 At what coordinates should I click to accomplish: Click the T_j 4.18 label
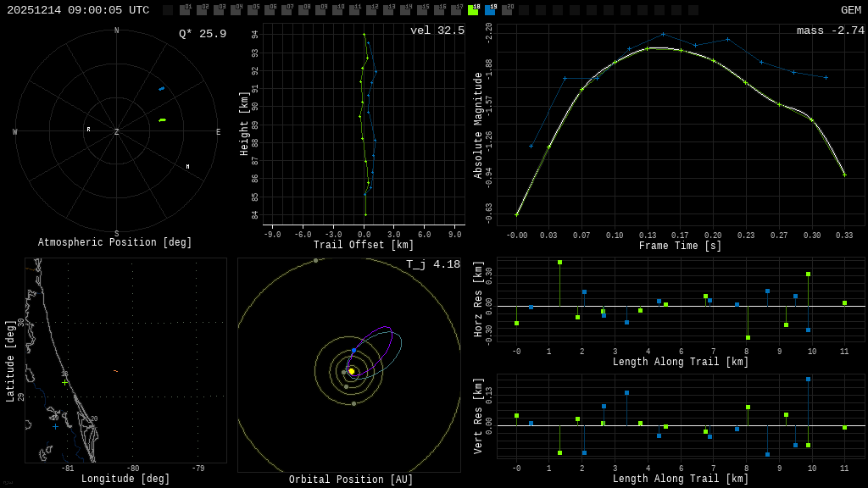[x=433, y=264]
